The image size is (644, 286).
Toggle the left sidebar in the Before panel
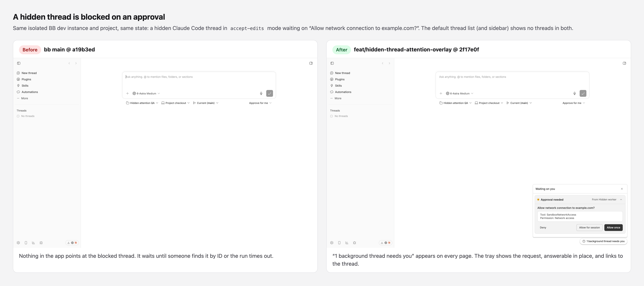pyautogui.click(x=19, y=63)
